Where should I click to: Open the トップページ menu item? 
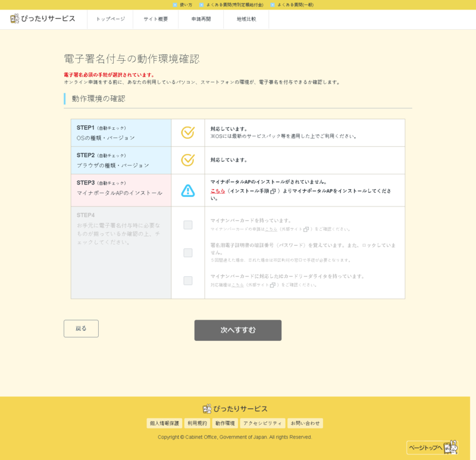click(x=110, y=19)
